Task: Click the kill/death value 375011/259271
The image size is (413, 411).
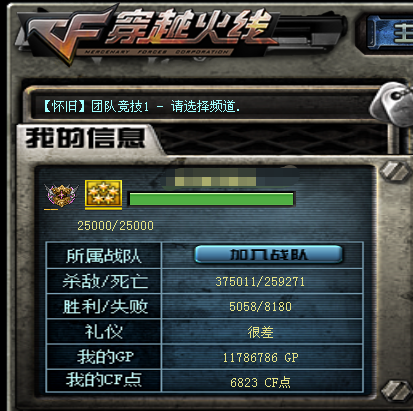Action: [x=260, y=282]
